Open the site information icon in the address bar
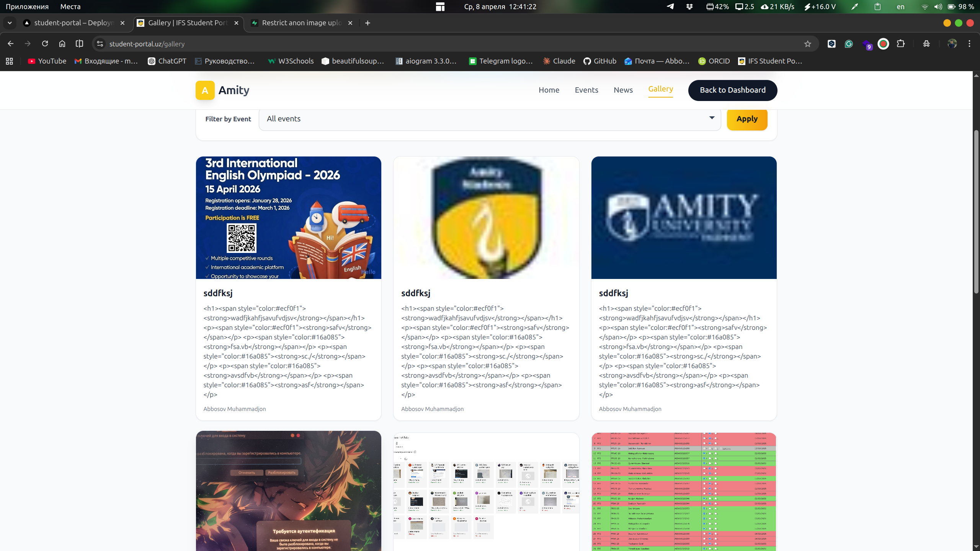Screen dimensions: 980x551 tap(100, 44)
